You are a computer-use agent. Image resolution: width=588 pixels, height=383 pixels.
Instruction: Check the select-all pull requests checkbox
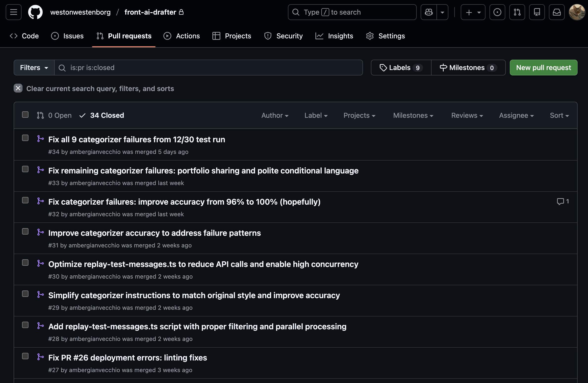coord(25,115)
